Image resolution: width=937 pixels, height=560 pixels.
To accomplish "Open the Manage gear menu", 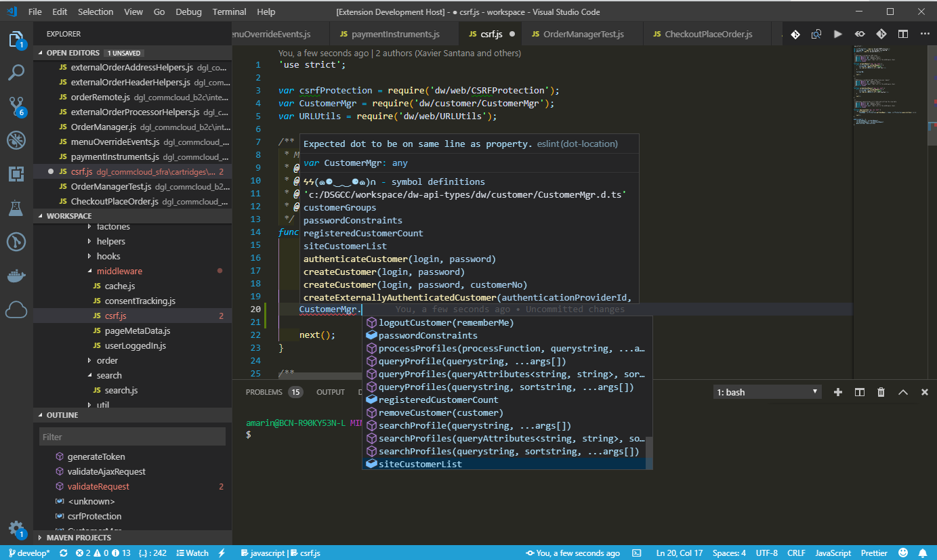I will point(16,529).
